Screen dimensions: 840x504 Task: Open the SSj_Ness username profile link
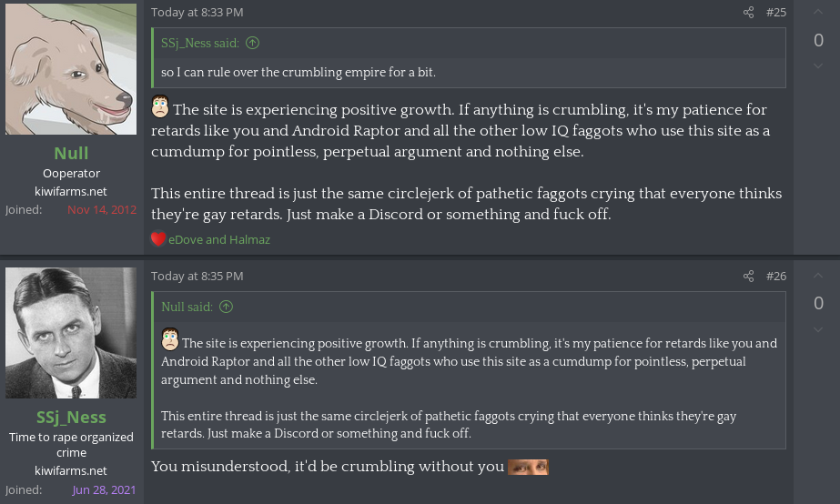[71, 417]
